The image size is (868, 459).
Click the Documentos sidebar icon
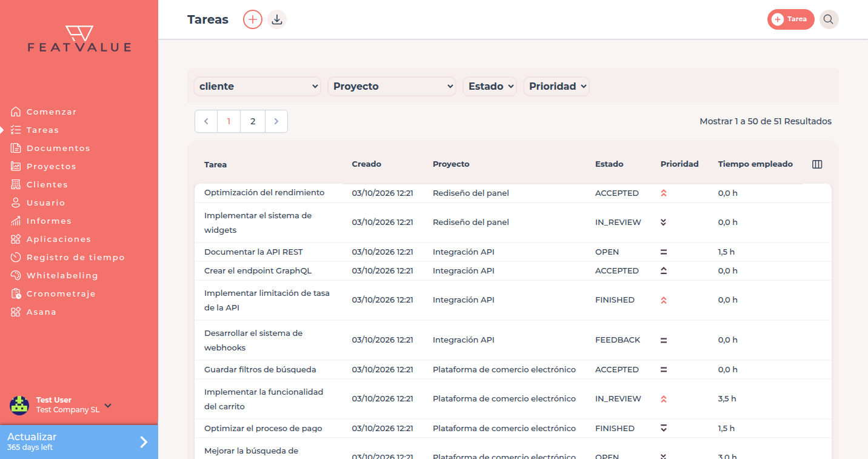[16, 148]
